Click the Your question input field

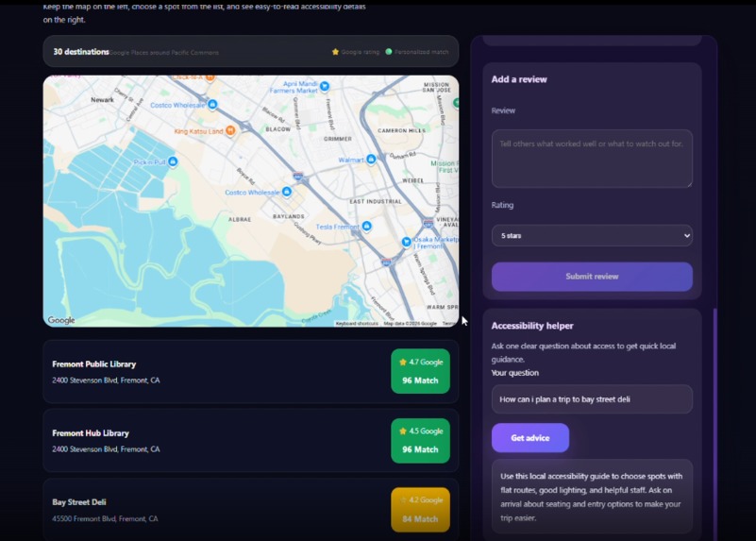pos(592,399)
